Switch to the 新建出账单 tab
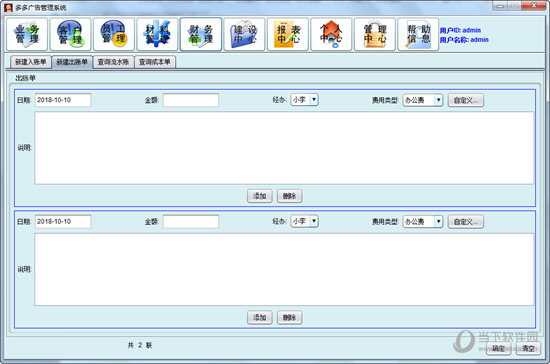The height and width of the screenshot is (364, 550). [x=72, y=62]
